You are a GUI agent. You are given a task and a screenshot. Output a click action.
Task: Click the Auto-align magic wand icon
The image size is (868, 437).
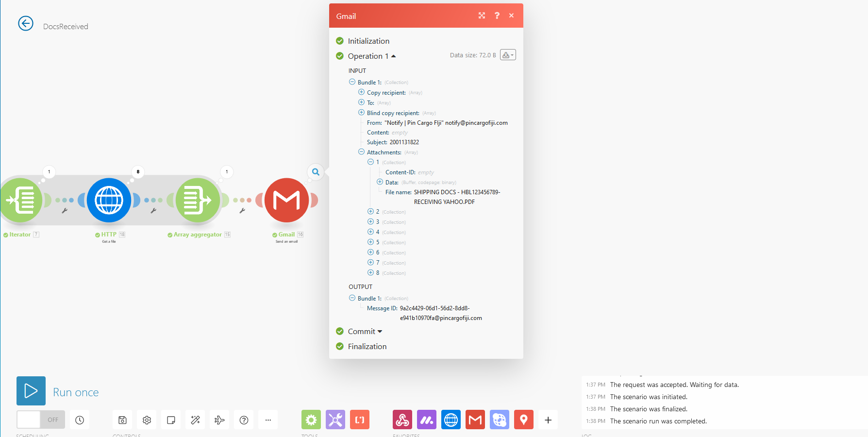195,420
